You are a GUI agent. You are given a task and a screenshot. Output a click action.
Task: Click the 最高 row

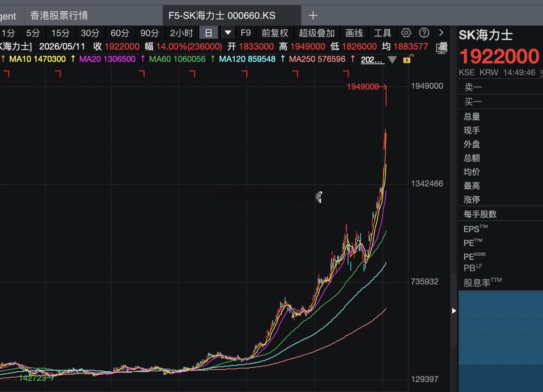point(501,186)
